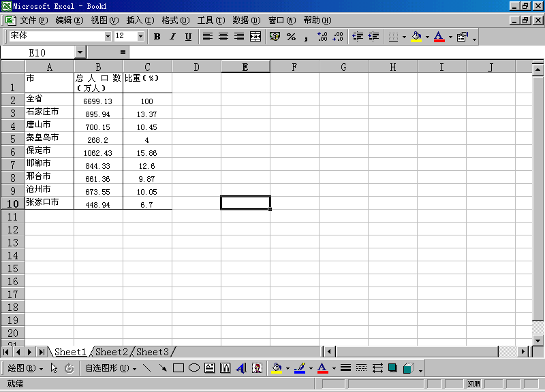Increase decimal places
The height and width of the screenshot is (392, 545).
[322, 37]
